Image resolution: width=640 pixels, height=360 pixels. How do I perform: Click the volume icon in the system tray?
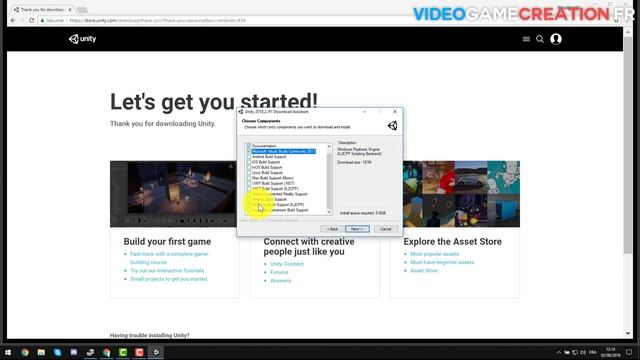click(x=583, y=353)
